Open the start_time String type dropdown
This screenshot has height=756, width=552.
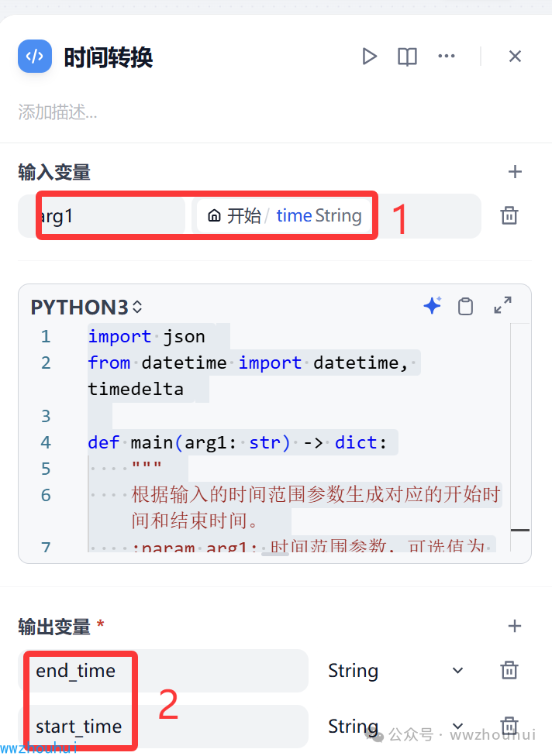pyautogui.click(x=395, y=726)
